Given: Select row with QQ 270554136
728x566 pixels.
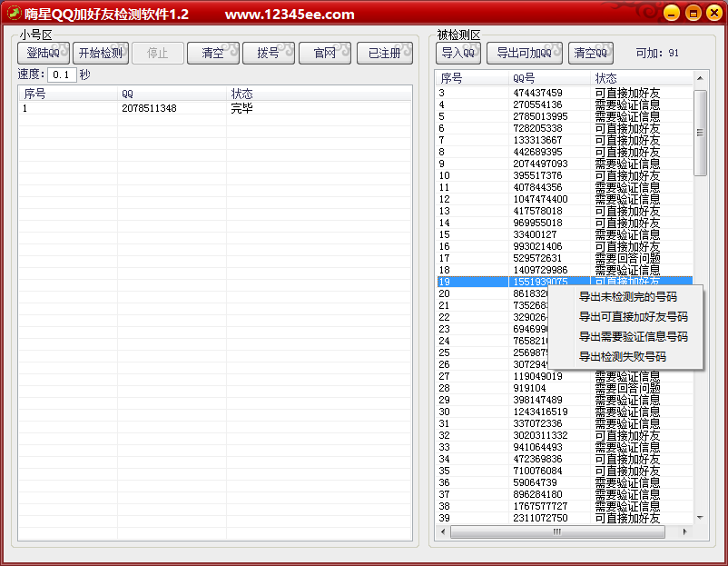Looking at the screenshot, I should 565,104.
